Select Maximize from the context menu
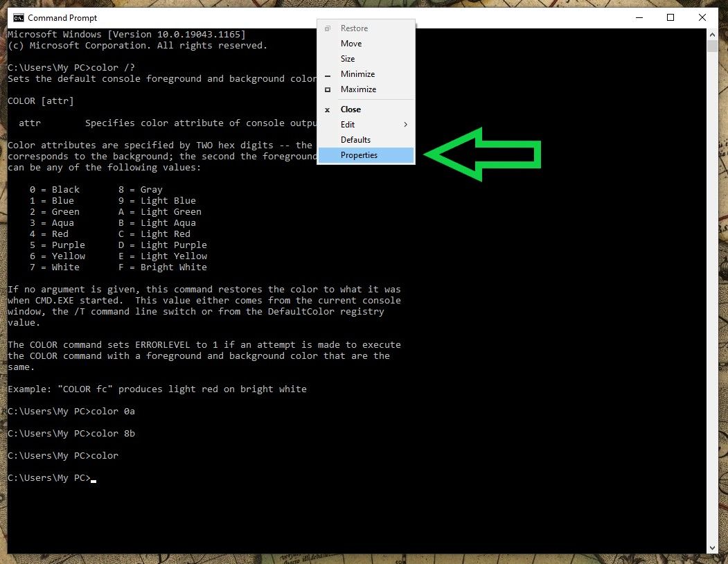 [x=358, y=89]
